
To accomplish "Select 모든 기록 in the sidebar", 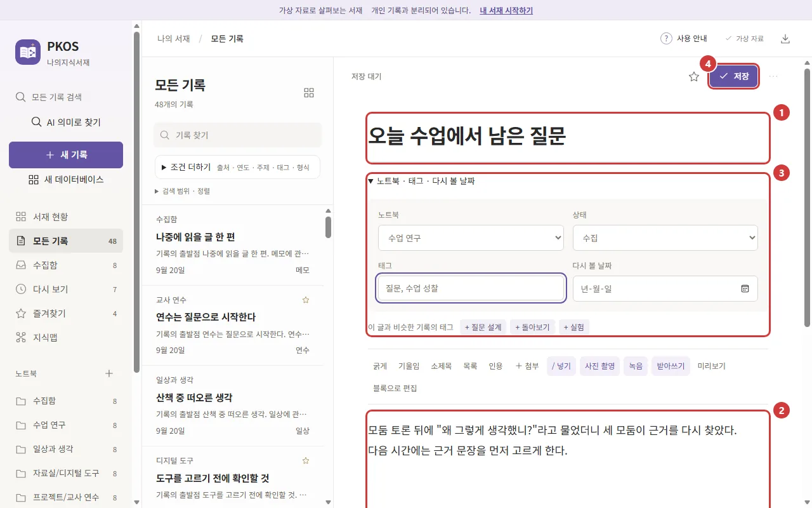I will (x=66, y=241).
